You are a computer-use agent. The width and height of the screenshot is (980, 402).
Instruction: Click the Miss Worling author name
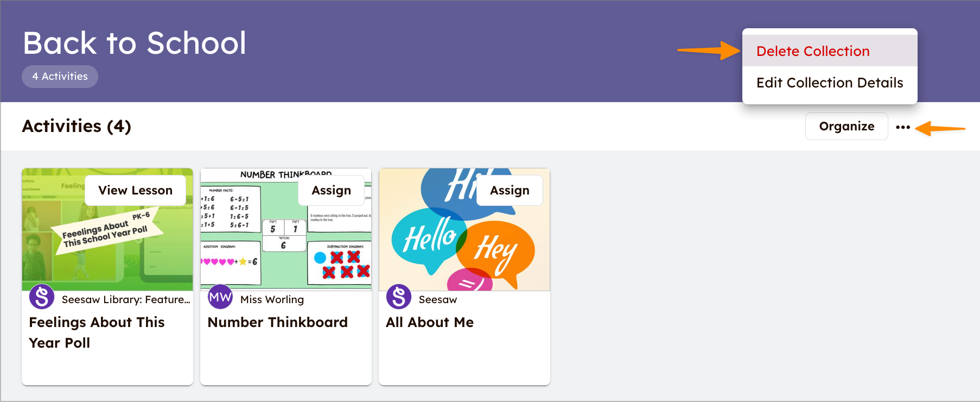272,299
